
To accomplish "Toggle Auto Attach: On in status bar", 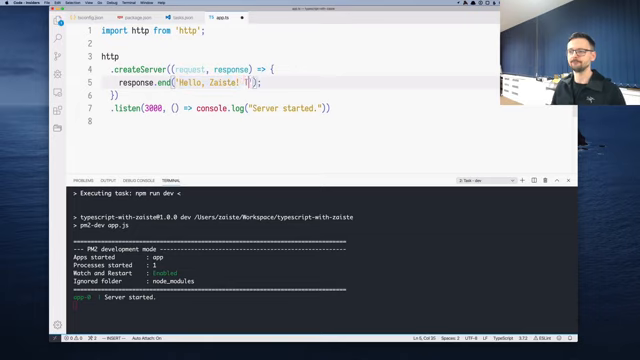I will pos(147,338).
